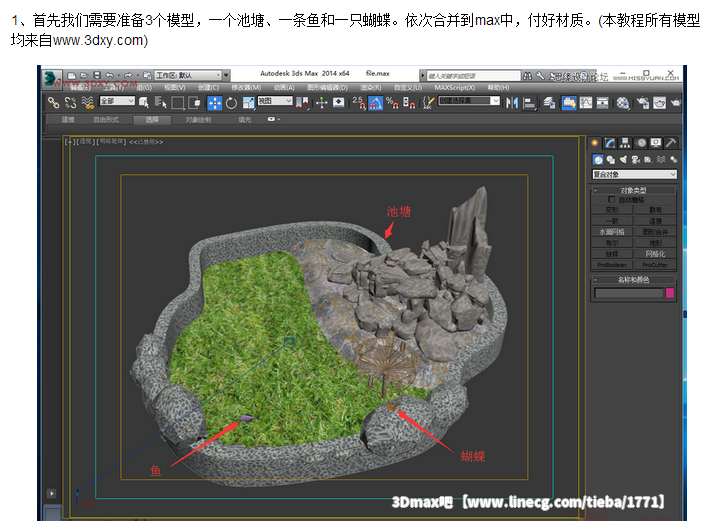Click the object name input field
The width and height of the screenshot is (704, 521).
pyautogui.click(x=629, y=293)
